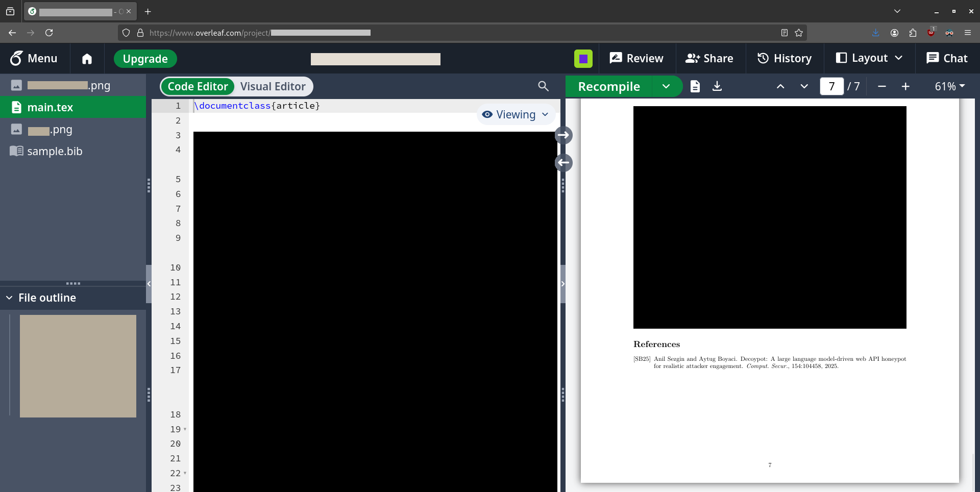
Task: Collapse the File outline section
Action: coord(9,298)
